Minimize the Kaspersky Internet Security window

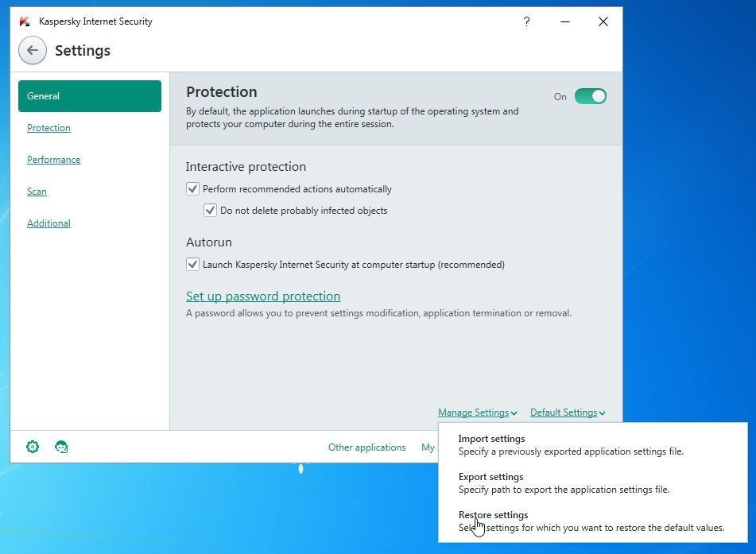point(565,21)
